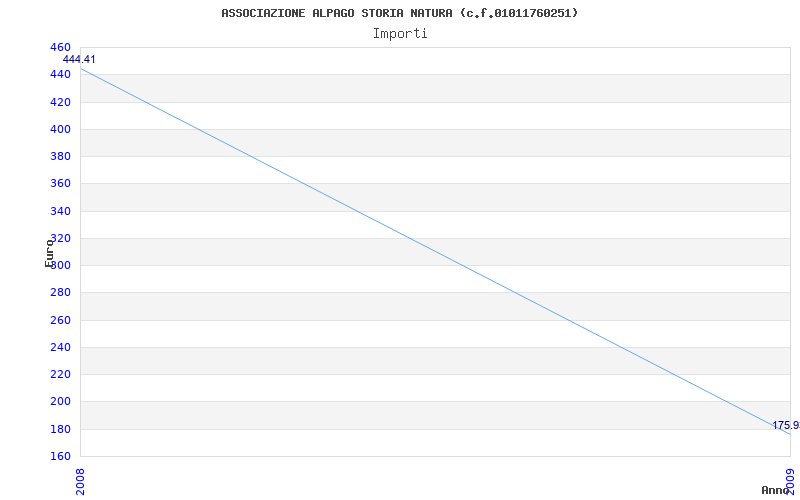Viewport: 800px width, 500px height.
Task: Click the 2008 x-axis label
Action: click(x=81, y=482)
